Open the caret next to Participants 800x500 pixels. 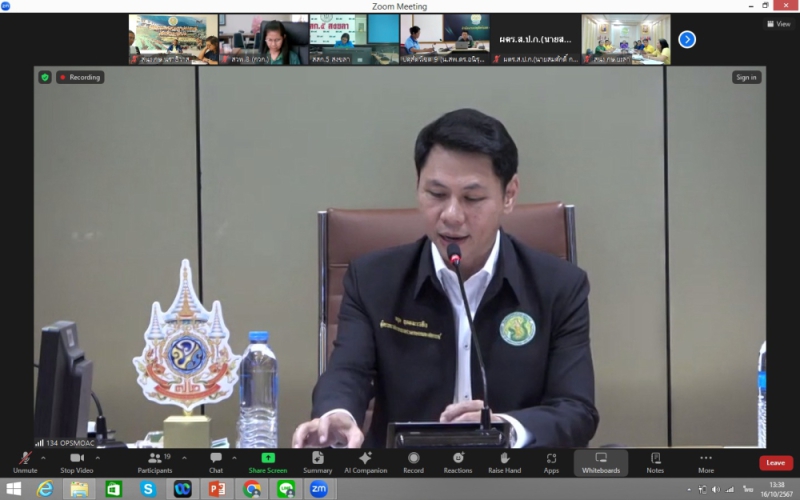(184, 458)
